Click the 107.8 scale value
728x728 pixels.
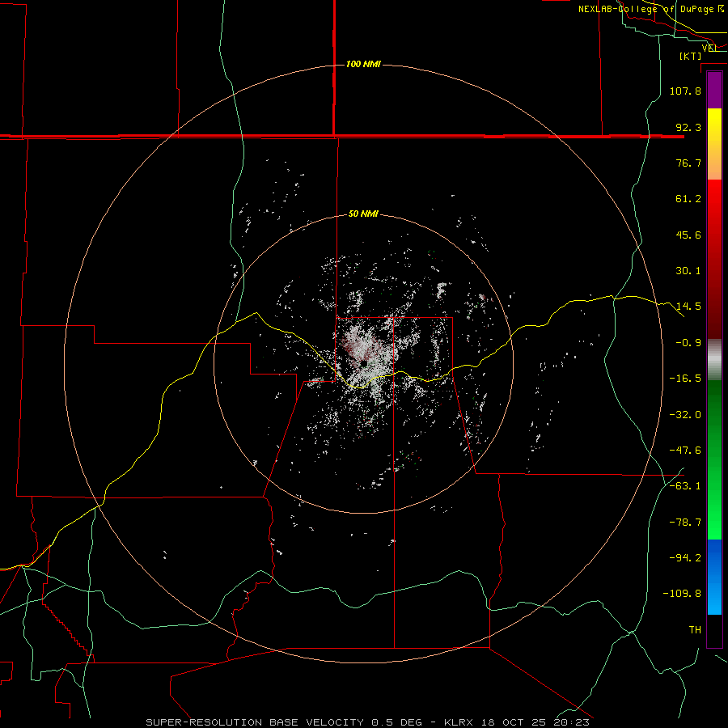(685, 91)
